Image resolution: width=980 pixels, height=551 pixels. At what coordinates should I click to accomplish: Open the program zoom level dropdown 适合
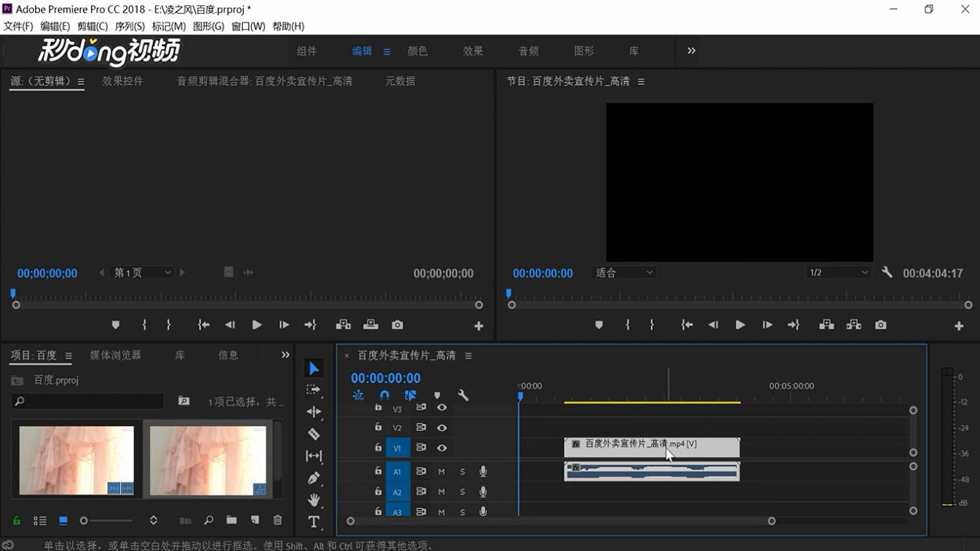[624, 272]
